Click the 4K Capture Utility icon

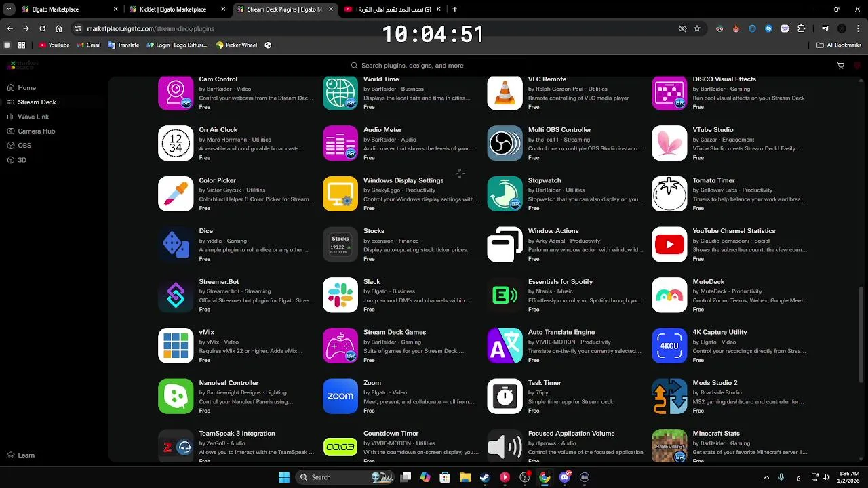pos(669,346)
